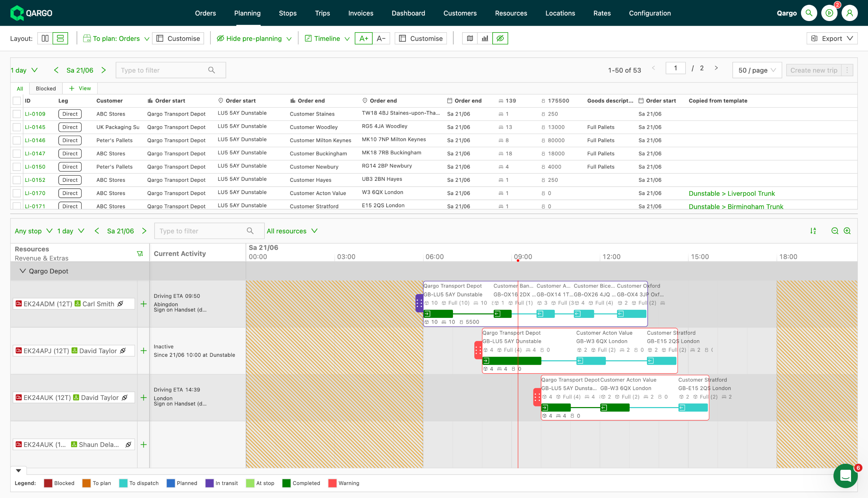The width and height of the screenshot is (868, 498).
Task: Tick the checkbox for order LI-0150
Action: pyautogui.click(x=17, y=167)
